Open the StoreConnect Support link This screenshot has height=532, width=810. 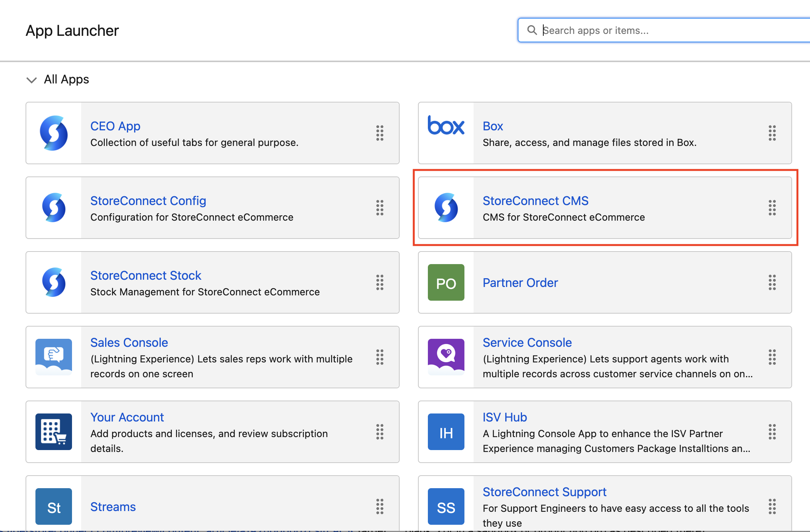(545, 492)
